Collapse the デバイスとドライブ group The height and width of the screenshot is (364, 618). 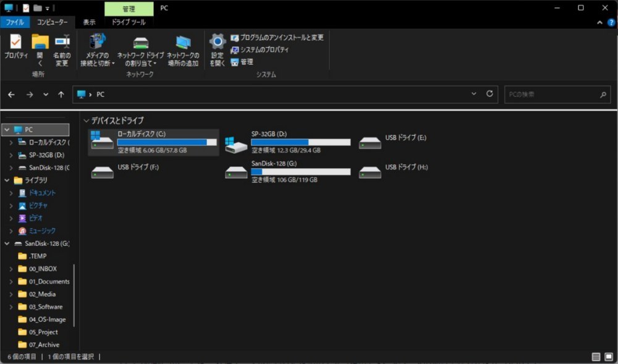click(x=87, y=121)
